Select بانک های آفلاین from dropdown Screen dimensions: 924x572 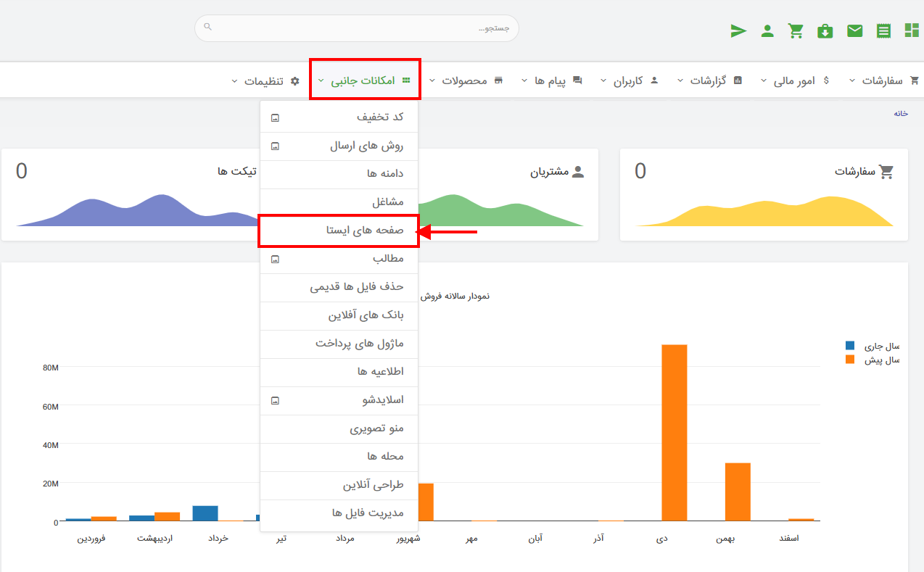click(339, 315)
